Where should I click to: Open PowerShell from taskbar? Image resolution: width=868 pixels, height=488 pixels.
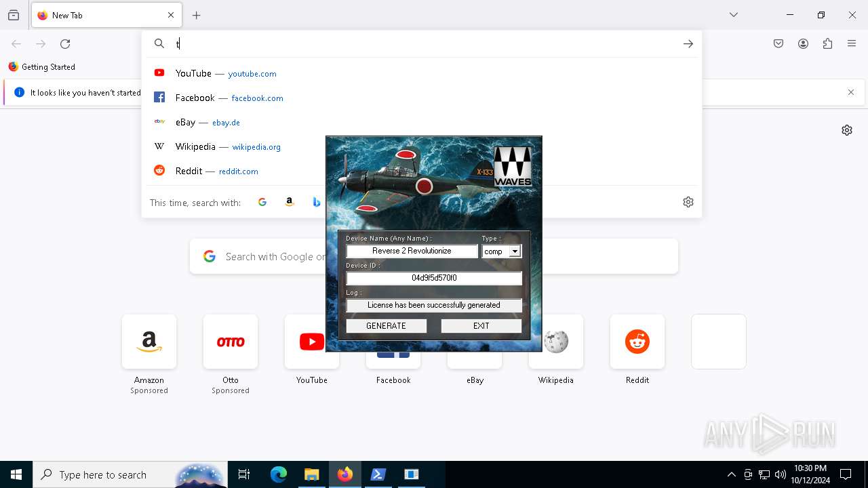pyautogui.click(x=378, y=474)
